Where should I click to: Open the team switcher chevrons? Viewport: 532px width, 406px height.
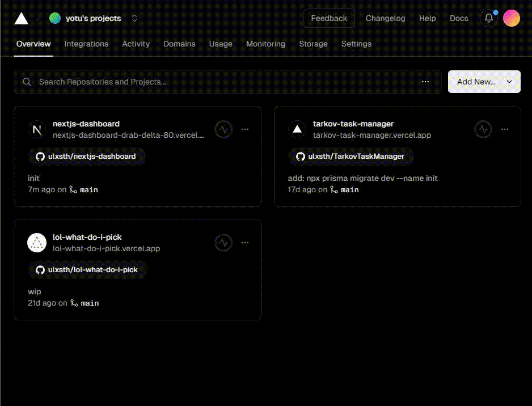click(x=134, y=18)
